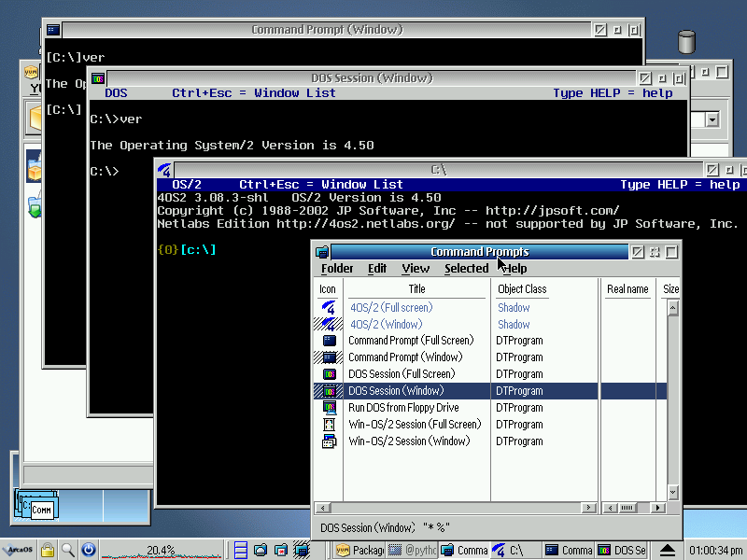Click the eject-style tray arrow near the clock

pos(668,550)
